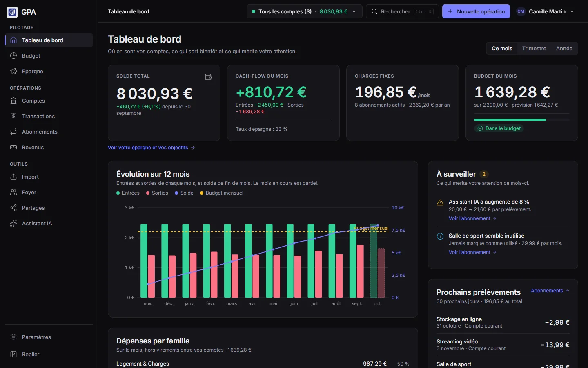Screen dimensions: 588x368
Task: Click the plus icon in Nouvelle opération
Action: [x=450, y=11]
